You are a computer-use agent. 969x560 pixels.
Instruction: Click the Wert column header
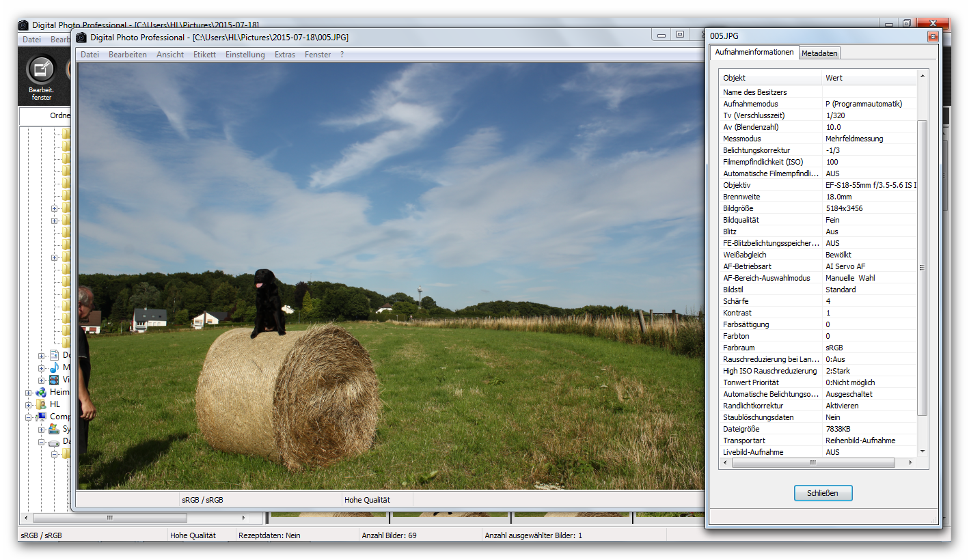point(869,78)
